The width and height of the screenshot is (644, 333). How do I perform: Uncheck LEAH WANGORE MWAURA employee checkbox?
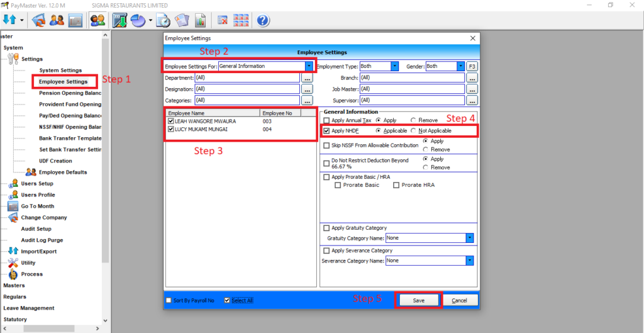171,121
